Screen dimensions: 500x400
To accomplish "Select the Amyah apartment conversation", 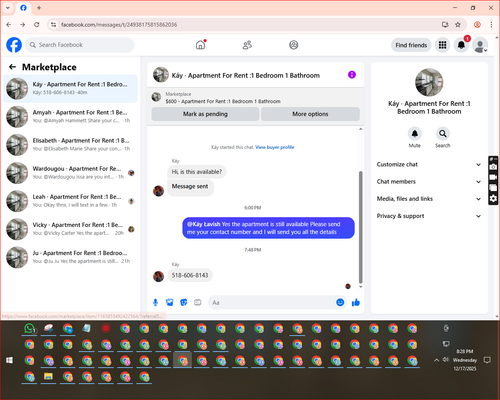I will click(70, 117).
